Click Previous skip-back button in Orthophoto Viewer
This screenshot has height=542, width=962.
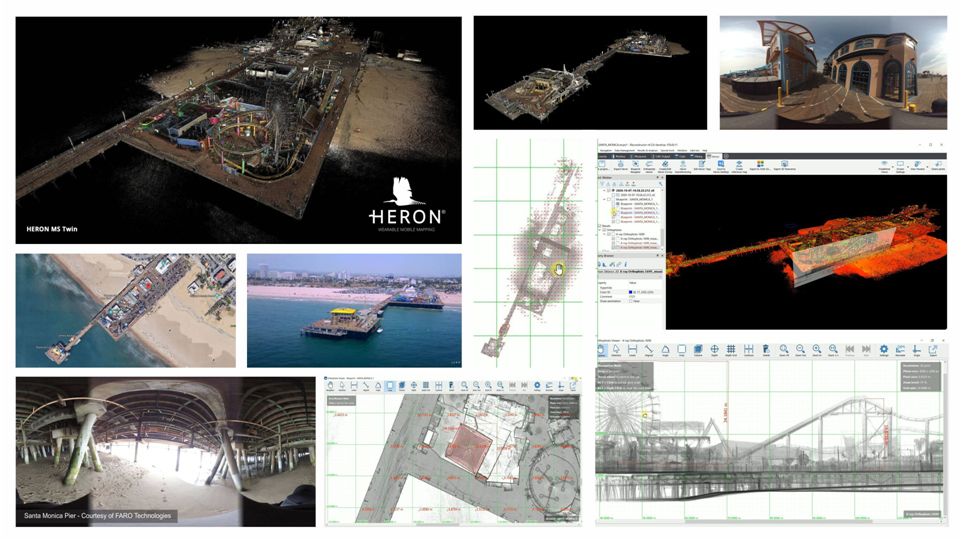coord(850,350)
